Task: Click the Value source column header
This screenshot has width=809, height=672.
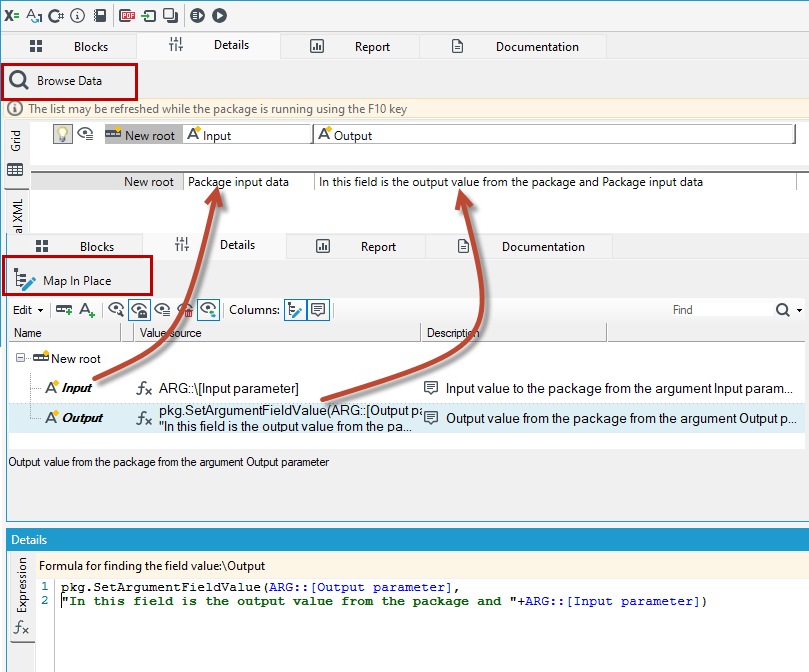Action: coord(278,333)
